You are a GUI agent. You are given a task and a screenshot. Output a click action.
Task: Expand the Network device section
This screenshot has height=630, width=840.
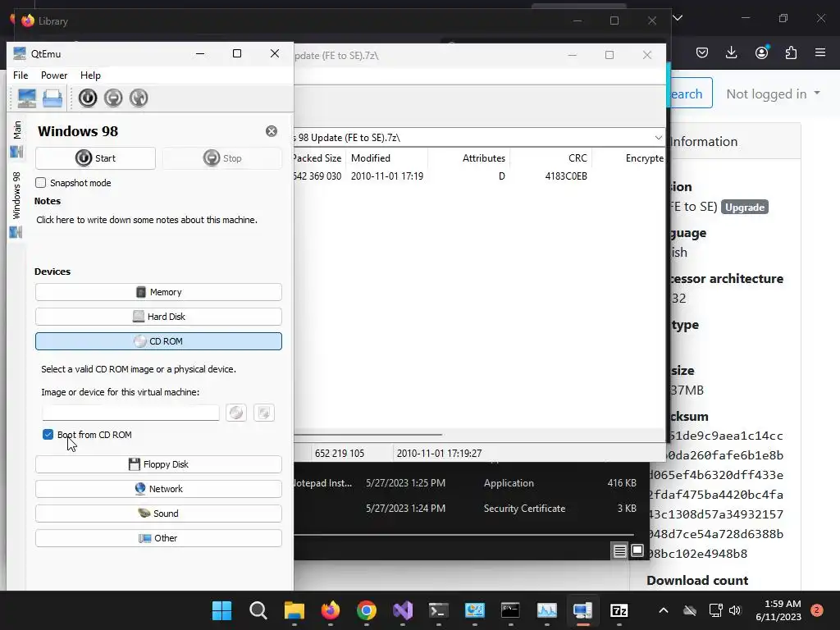tap(158, 489)
